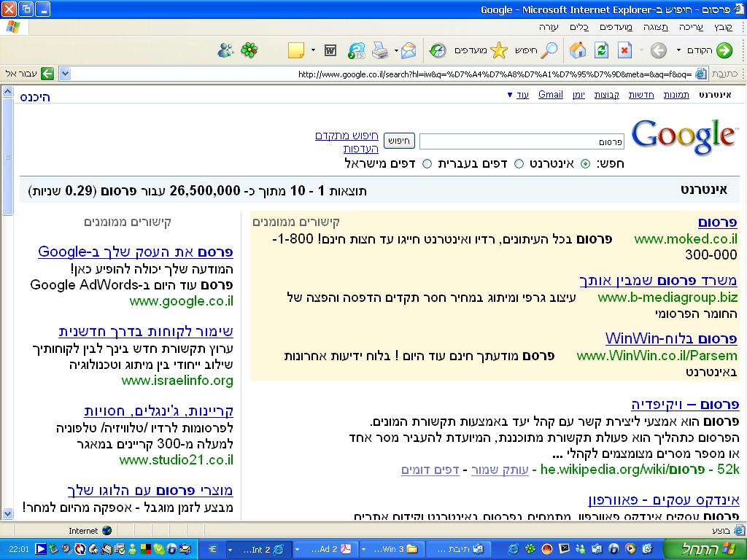Click the Google logo

(x=684, y=138)
